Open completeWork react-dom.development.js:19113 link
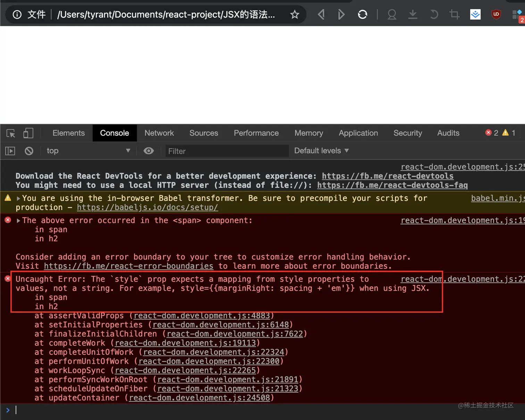 coord(185,343)
